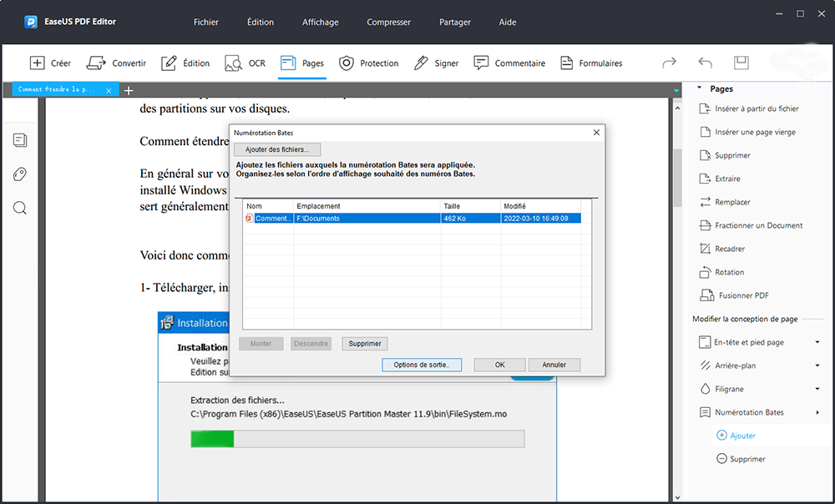
Task: Click Supprimer under Numérotation Bates
Action: pos(741,459)
